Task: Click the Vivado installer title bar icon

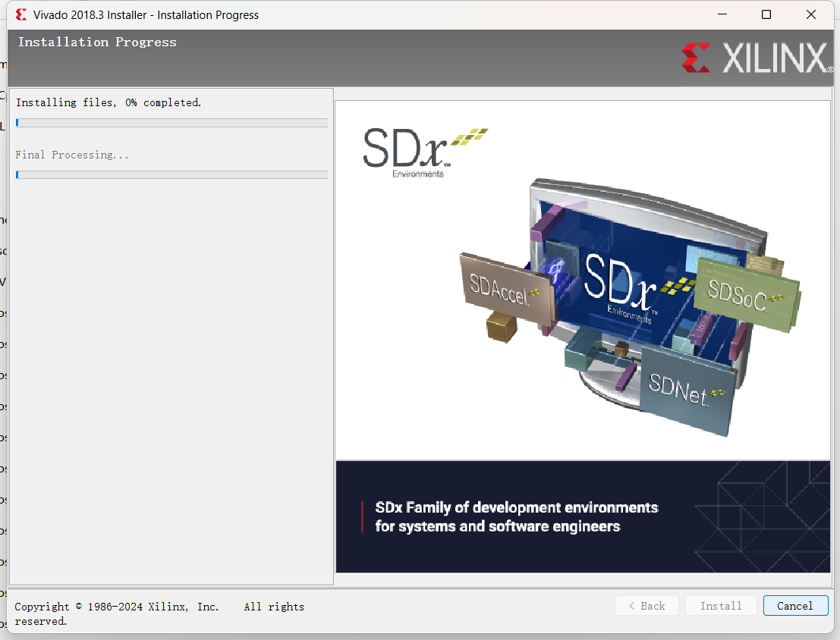Action: pos(21,14)
